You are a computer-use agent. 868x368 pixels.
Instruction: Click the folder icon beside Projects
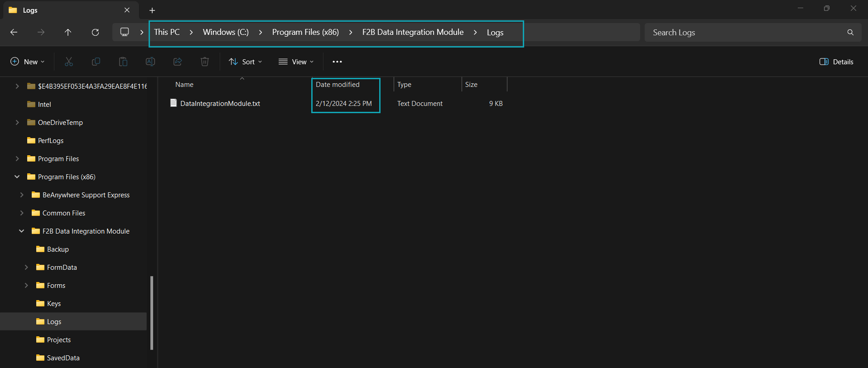[40, 339]
